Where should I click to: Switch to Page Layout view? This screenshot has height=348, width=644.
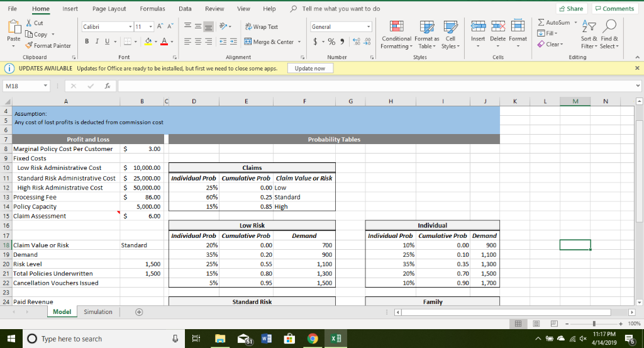click(x=536, y=323)
